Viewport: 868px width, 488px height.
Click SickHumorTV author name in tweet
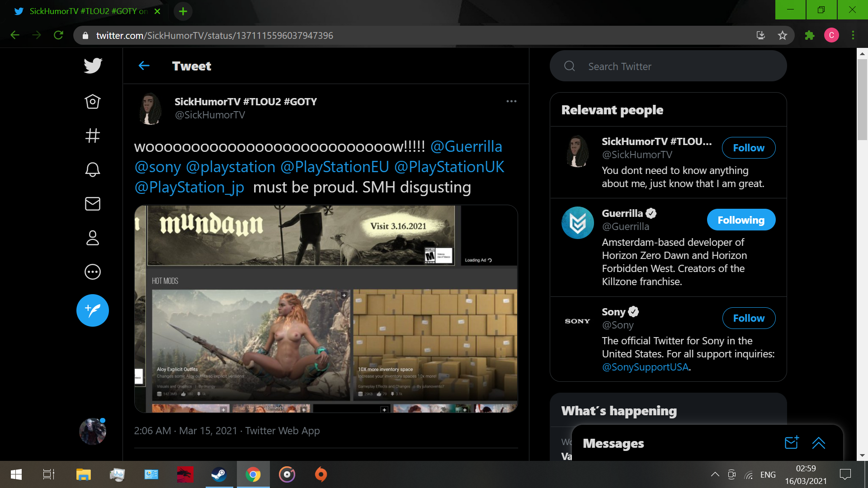tap(245, 102)
